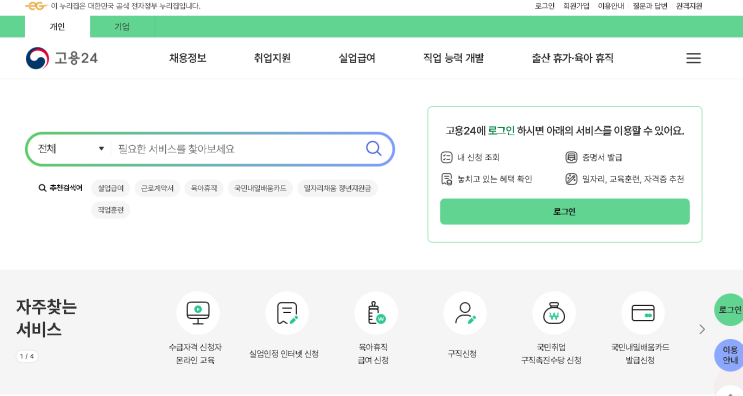
Task: Select the 육아휴직 recommended keyword
Action: tap(204, 188)
